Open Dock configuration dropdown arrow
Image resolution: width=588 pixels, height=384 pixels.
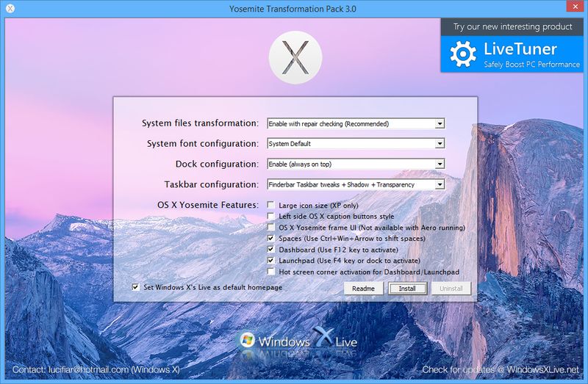[440, 164]
